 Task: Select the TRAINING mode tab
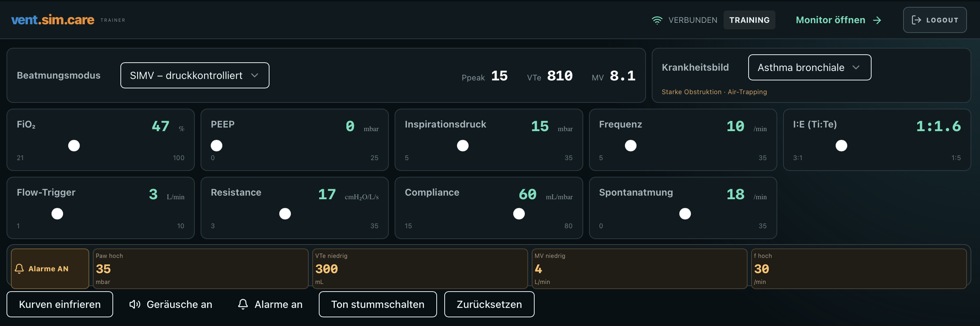[x=749, y=20]
